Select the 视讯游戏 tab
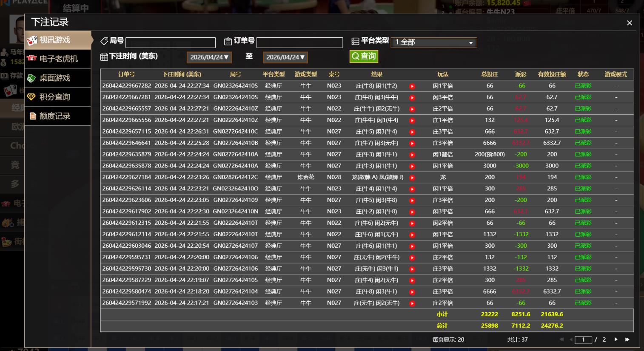Image resolution: width=644 pixels, height=351 pixels. 58,40
